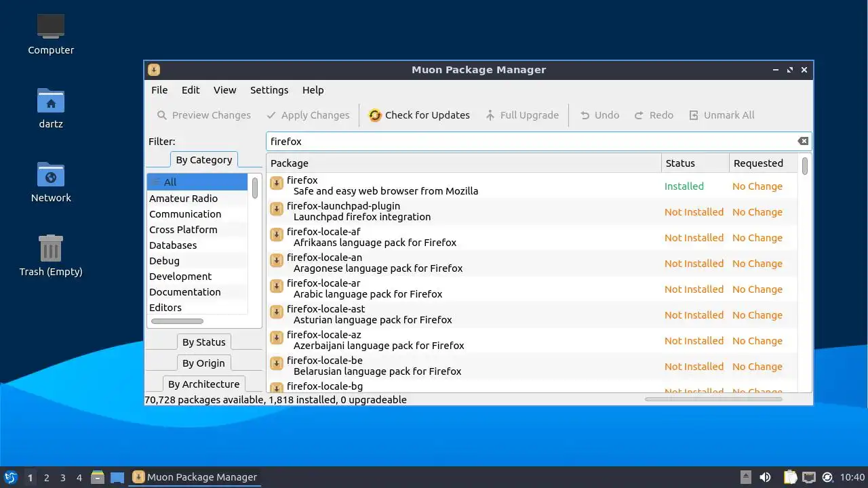Click No Change for firefox-launchpad-plugin

click(x=757, y=212)
